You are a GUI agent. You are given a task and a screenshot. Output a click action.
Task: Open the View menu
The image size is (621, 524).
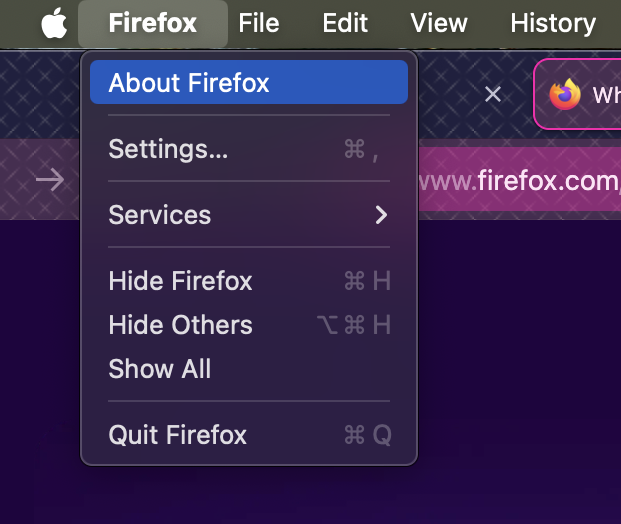(x=439, y=23)
